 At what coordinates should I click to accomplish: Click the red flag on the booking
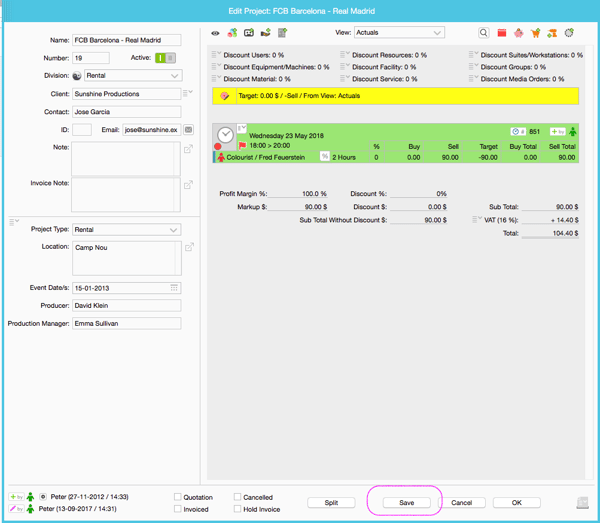coord(242,145)
